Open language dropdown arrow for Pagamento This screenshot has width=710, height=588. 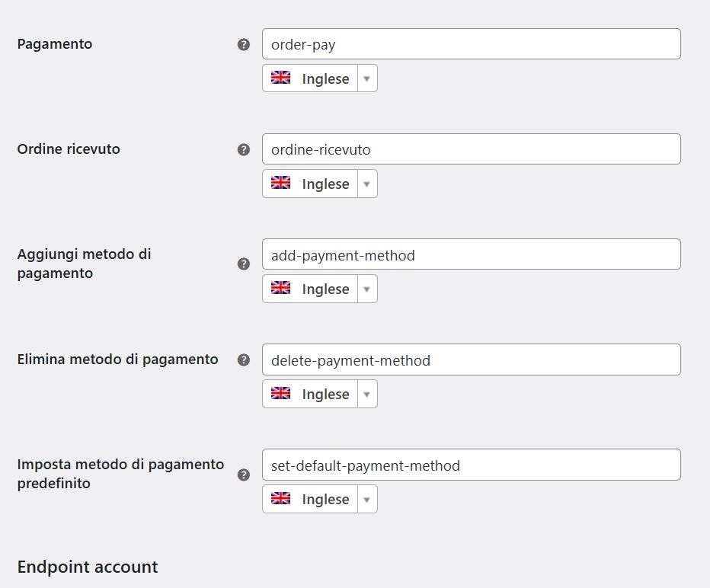(x=366, y=78)
